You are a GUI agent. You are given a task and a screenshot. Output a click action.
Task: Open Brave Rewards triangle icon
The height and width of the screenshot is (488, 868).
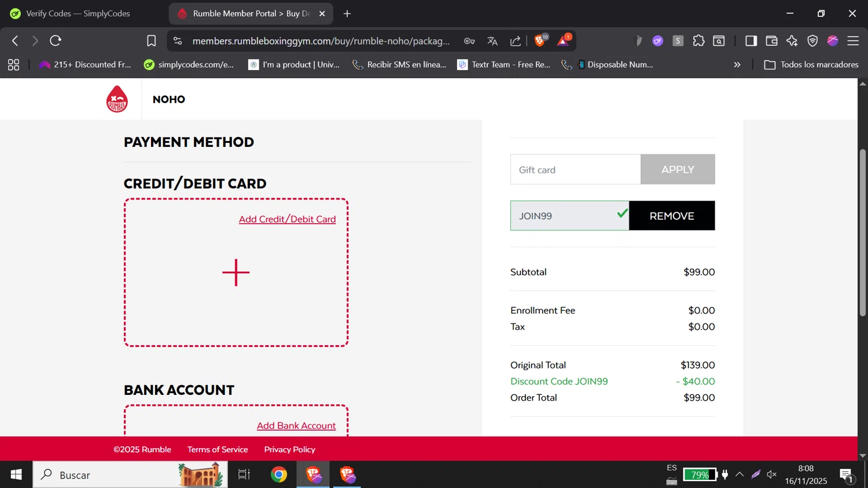pos(564,40)
